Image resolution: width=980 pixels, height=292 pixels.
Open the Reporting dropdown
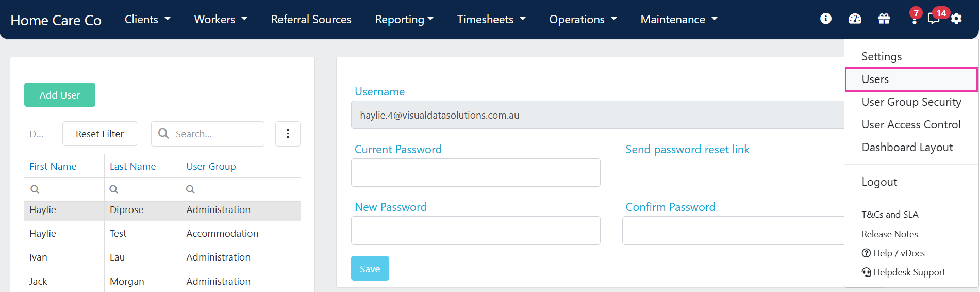pos(404,19)
